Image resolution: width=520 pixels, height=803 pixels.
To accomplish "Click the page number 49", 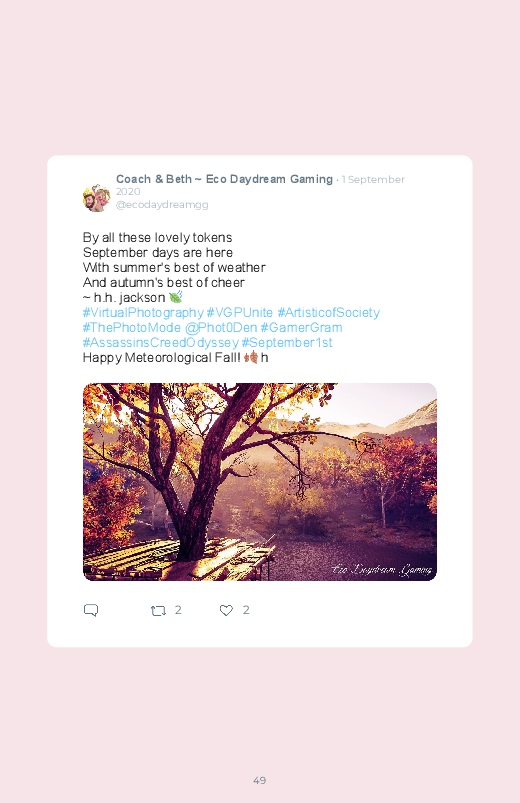I will pos(260,780).
